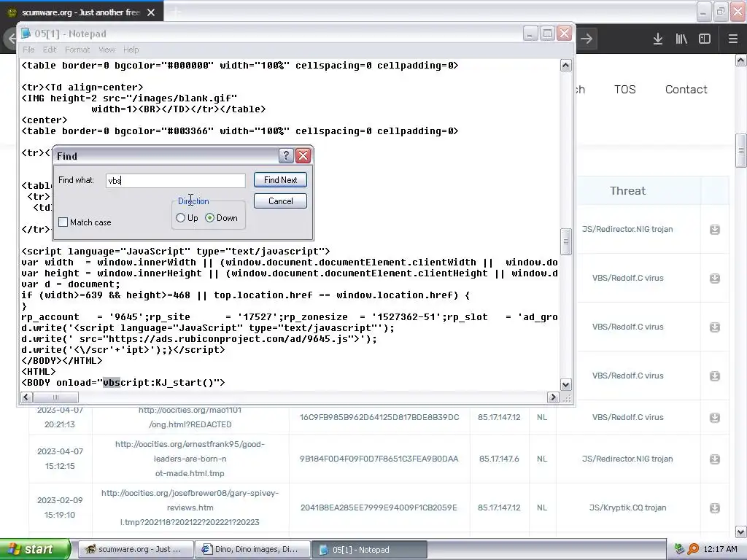Click the taskbar clock showing 12:17 AM
This screenshot has height=560, width=747.
(x=720, y=549)
